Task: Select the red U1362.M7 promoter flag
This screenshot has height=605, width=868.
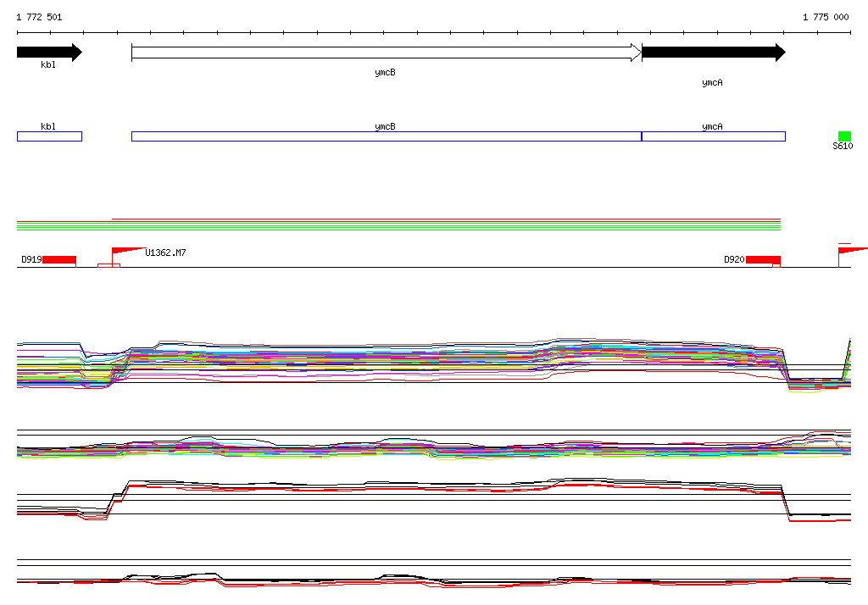Action: tap(125, 251)
